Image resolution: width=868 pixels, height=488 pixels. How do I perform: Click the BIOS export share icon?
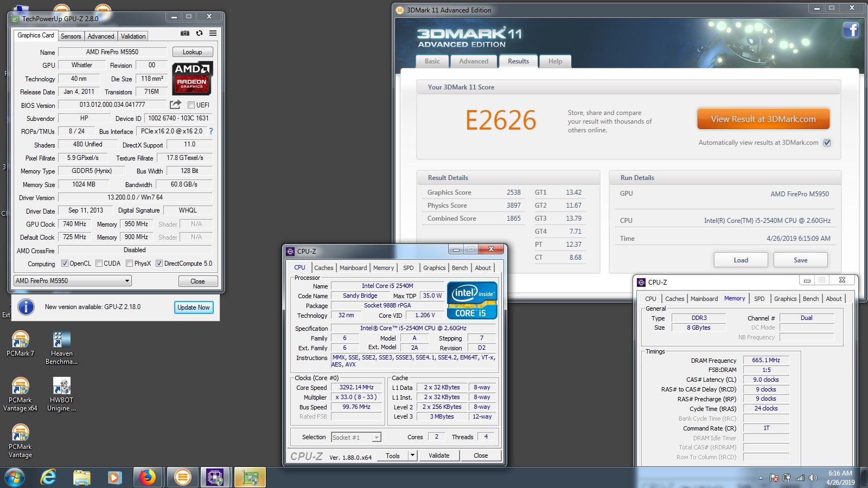[175, 104]
